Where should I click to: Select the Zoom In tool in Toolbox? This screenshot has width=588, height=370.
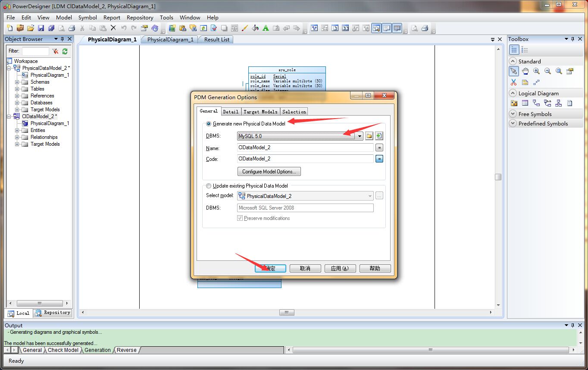click(x=536, y=71)
